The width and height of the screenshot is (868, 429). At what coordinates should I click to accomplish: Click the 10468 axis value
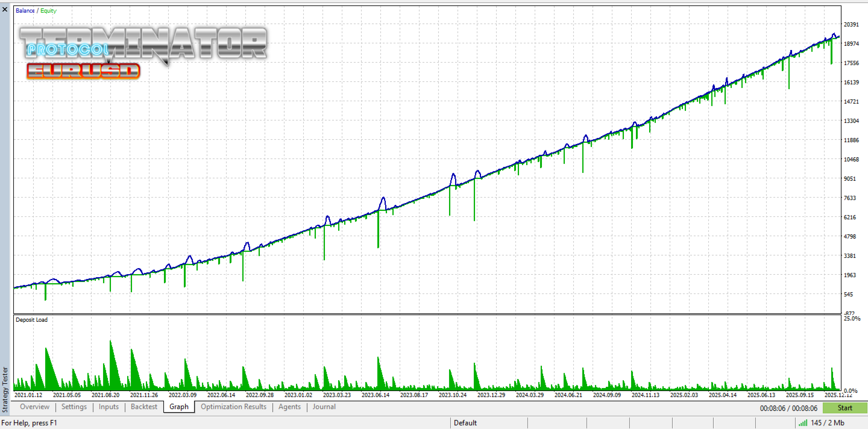click(852, 160)
